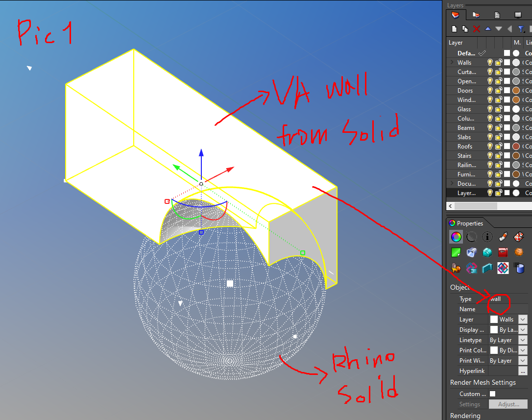Screen dimensions: 532x420
Task: Open the Object properties color wheel page
Action: [x=456, y=237]
